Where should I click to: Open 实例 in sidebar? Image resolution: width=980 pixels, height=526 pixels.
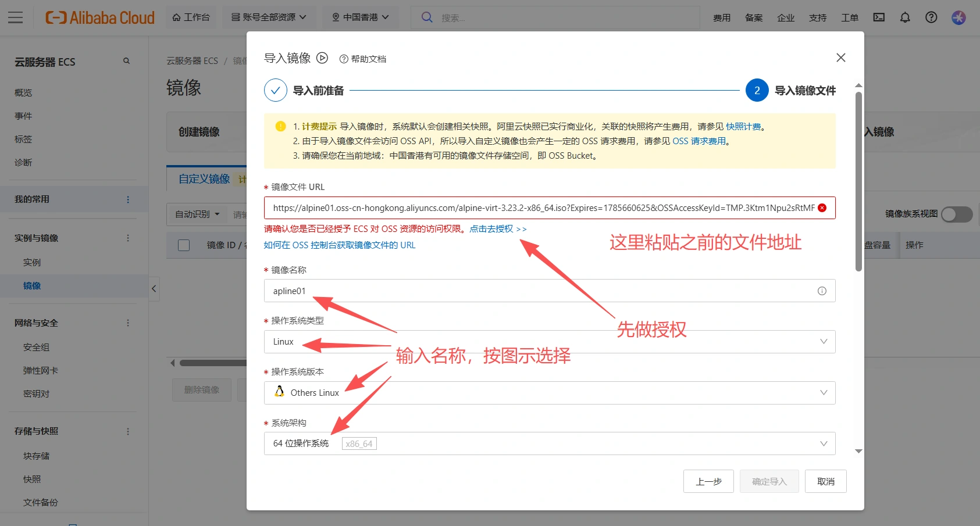click(32, 263)
